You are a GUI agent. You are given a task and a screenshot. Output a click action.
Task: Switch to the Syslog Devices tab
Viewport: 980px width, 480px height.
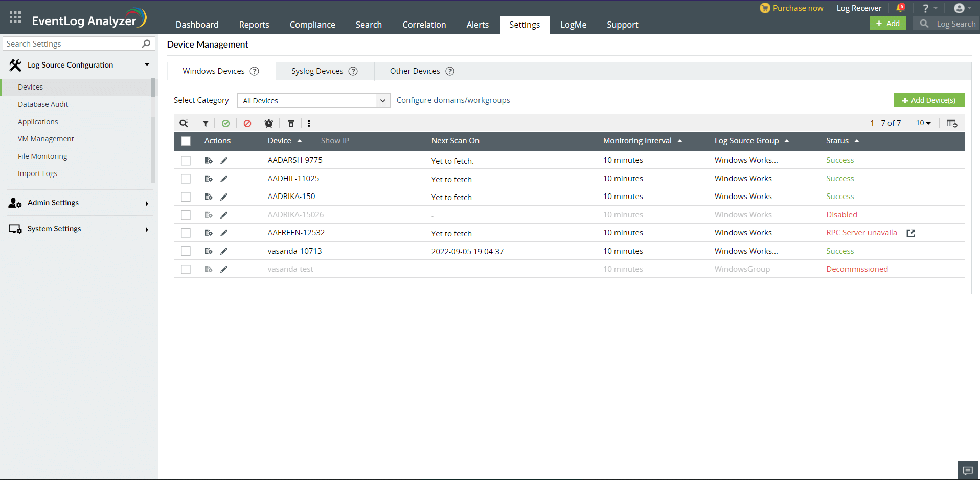point(317,71)
